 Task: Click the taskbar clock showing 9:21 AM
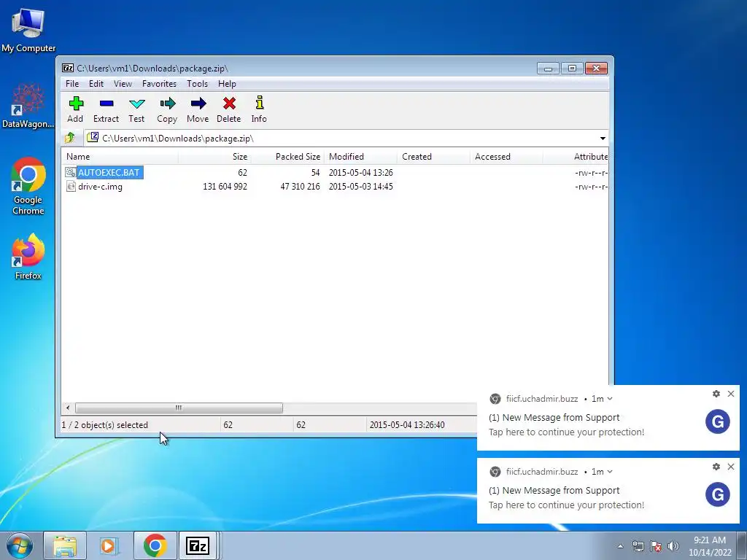click(710, 546)
